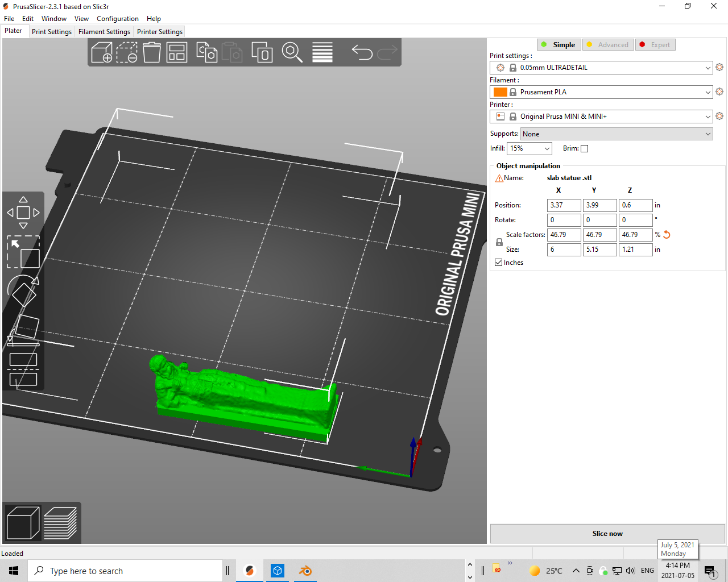Click the Delete all objects trash icon
Image resolution: width=728 pixels, height=582 pixels.
click(152, 52)
